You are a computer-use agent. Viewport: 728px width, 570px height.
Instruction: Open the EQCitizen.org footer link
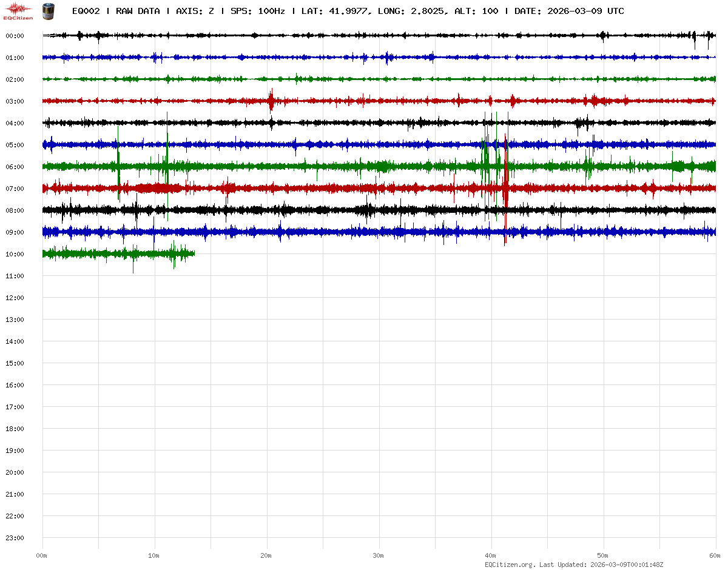510,564
